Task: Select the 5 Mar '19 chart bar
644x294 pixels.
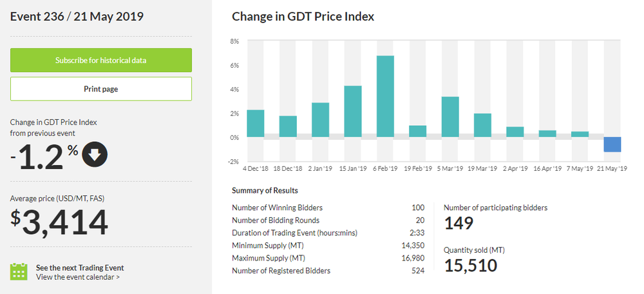Action: [450, 117]
